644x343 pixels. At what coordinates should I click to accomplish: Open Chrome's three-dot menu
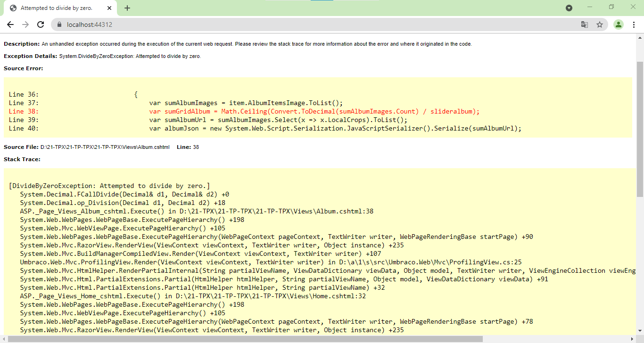click(x=634, y=24)
